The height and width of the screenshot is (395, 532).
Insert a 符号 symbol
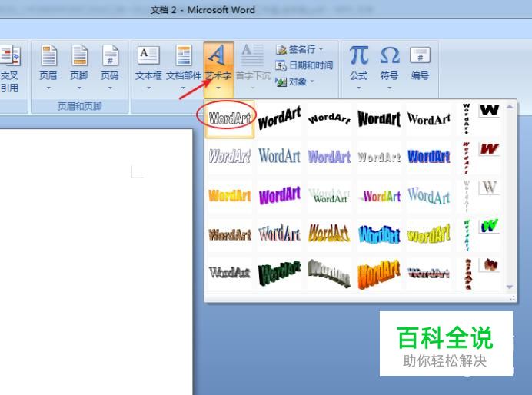pyautogui.click(x=390, y=67)
